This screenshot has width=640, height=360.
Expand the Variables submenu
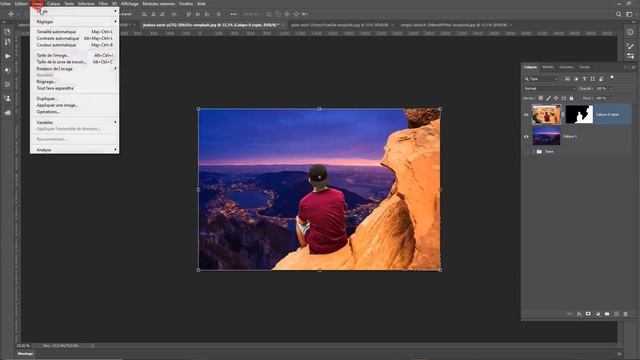coord(74,122)
